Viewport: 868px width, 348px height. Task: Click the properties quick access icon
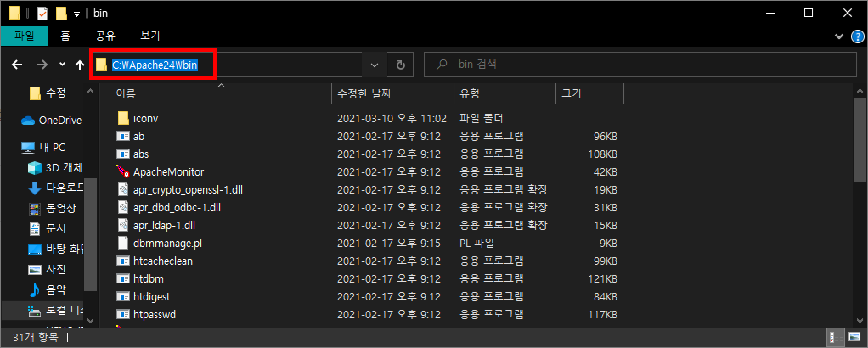(x=42, y=13)
